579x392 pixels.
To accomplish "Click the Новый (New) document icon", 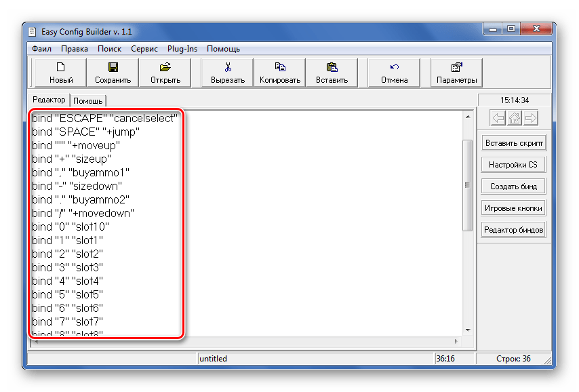I will click(60, 67).
